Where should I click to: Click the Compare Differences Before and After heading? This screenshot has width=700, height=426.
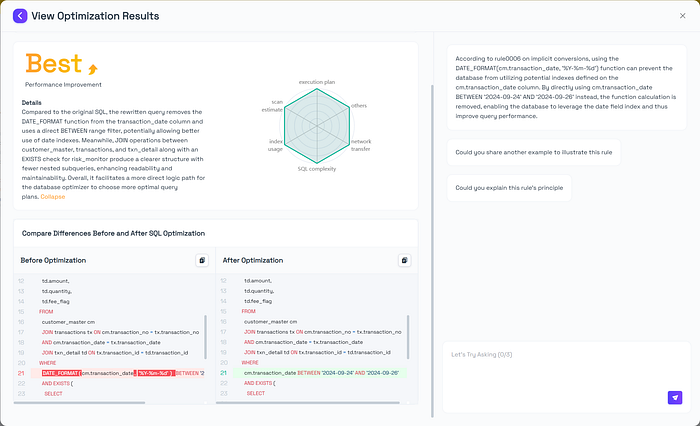click(x=113, y=234)
